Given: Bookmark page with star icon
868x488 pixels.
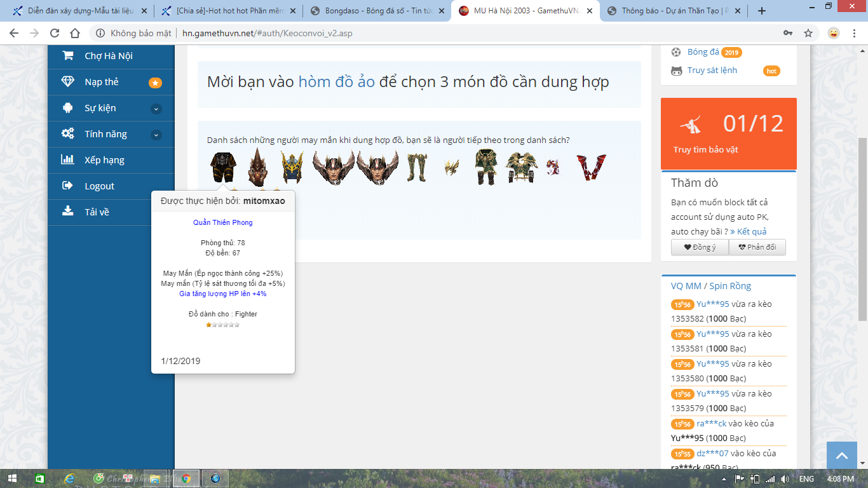Looking at the screenshot, I should [808, 33].
